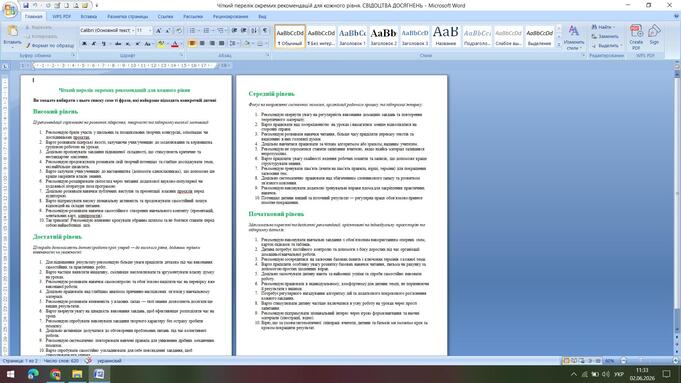This screenshot has height=383, width=681.
Task: Toggle strikethrough formatting
Action: point(118,43)
